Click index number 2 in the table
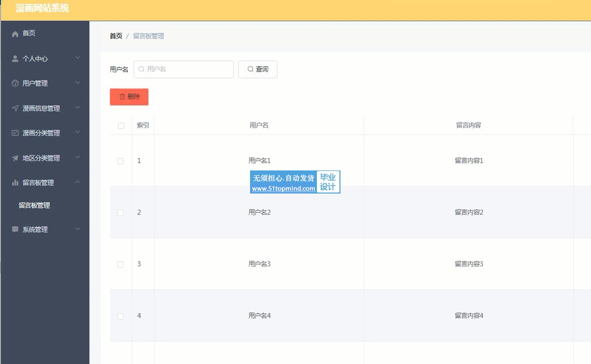 (139, 212)
